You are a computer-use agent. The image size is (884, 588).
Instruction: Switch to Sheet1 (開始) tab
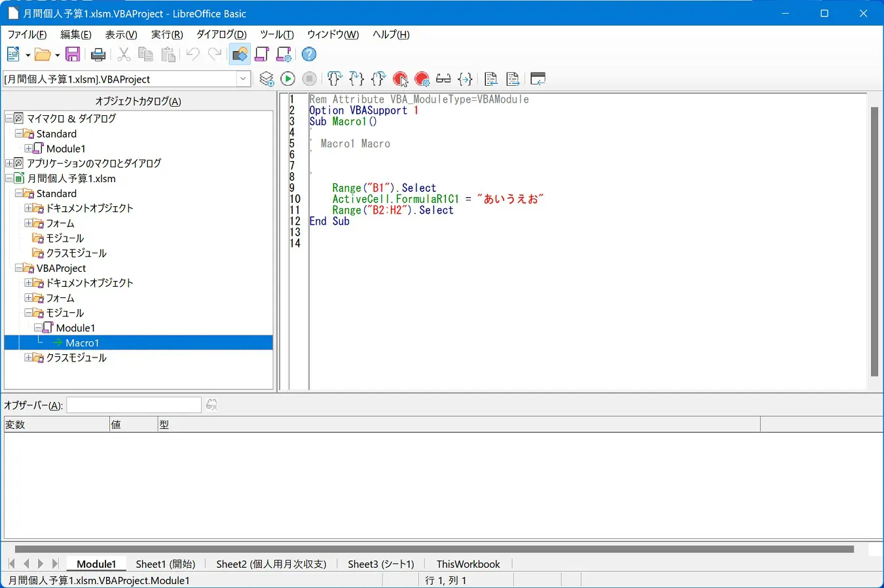(x=166, y=564)
